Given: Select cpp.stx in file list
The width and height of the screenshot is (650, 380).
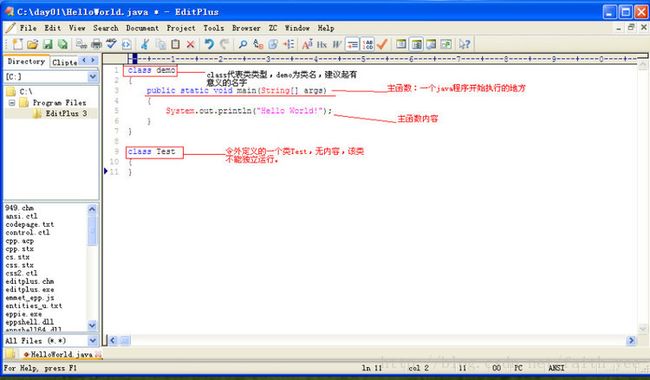Looking at the screenshot, I should (19, 249).
